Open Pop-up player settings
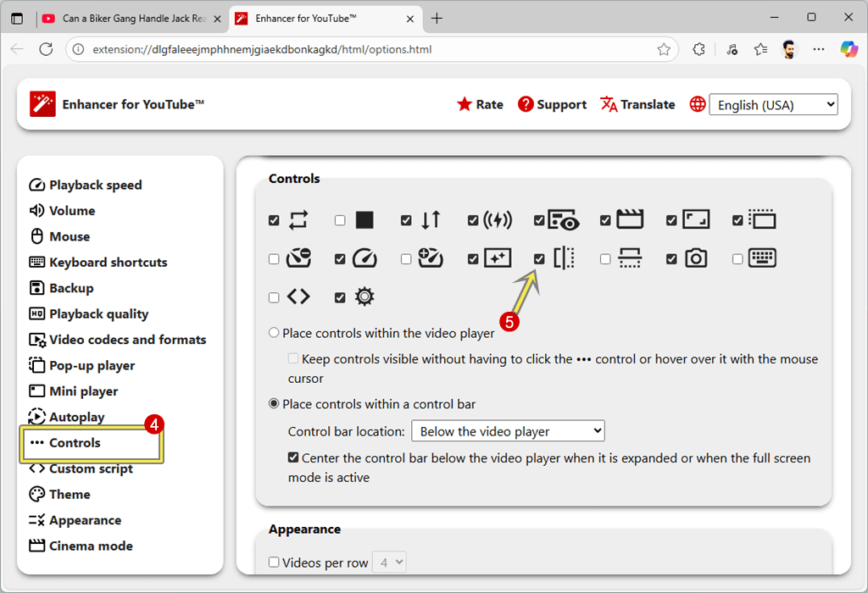The width and height of the screenshot is (868, 593). point(82,366)
